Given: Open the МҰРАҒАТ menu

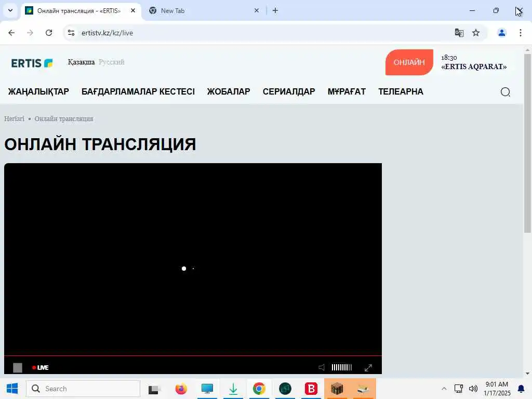Looking at the screenshot, I should coord(347,91).
